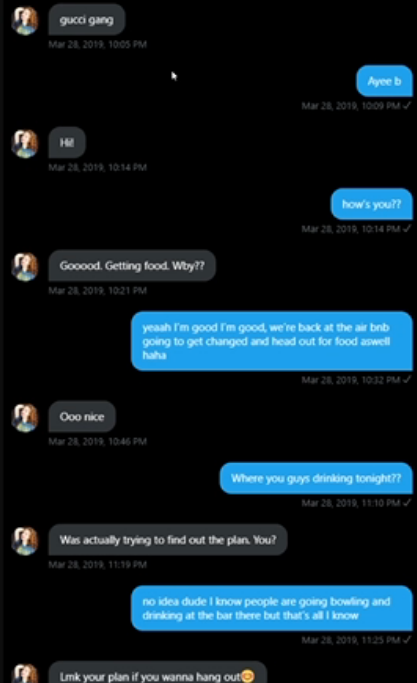Select the message about going bowling

272,608
